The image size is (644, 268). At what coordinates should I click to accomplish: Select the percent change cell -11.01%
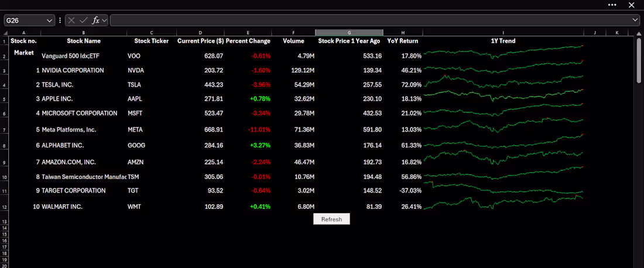click(x=259, y=130)
